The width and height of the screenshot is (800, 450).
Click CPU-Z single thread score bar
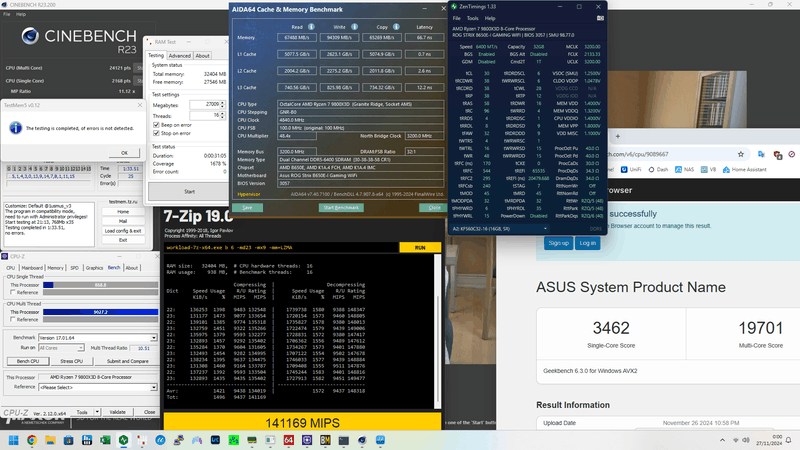(x=101, y=285)
